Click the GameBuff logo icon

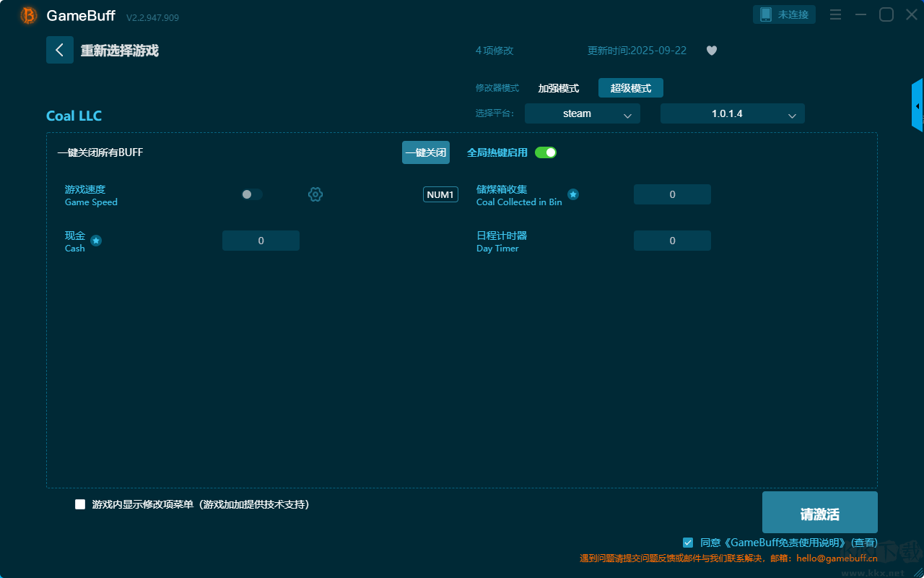coord(29,15)
